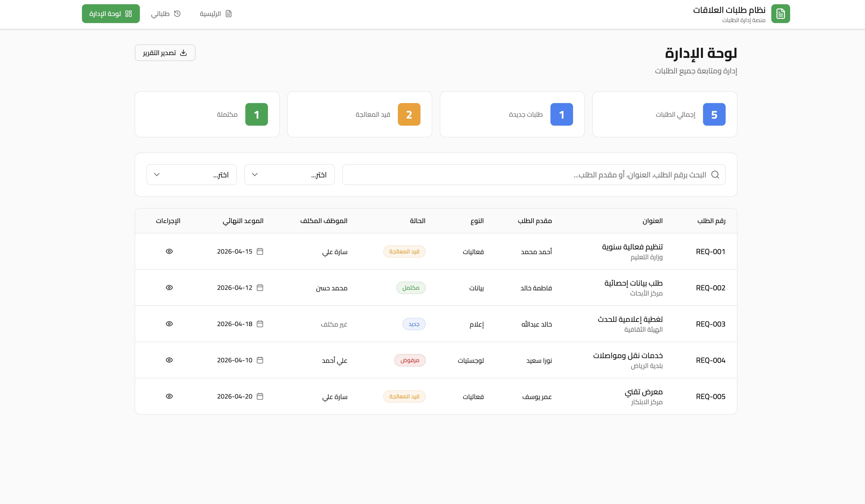Click the eye icon in REQ-004 row
Image resolution: width=865 pixels, height=504 pixels.
point(169,360)
